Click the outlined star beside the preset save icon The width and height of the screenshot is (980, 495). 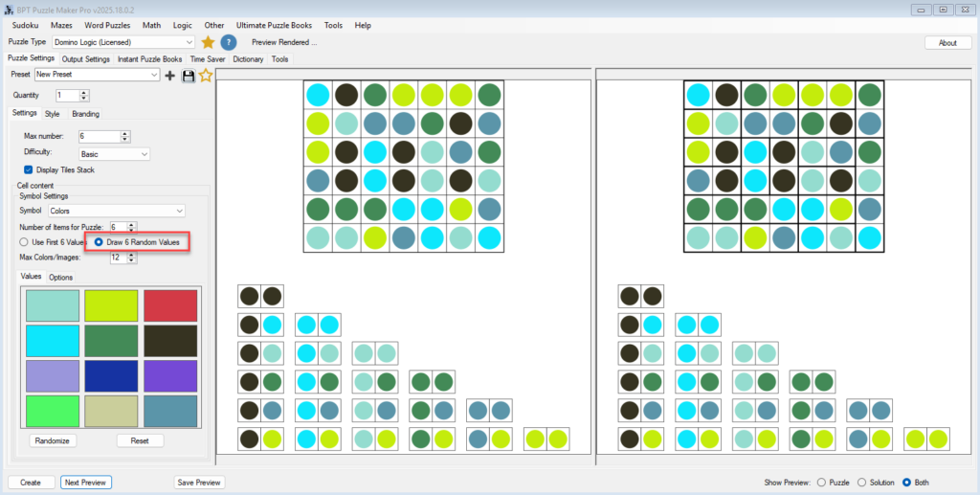click(x=205, y=75)
